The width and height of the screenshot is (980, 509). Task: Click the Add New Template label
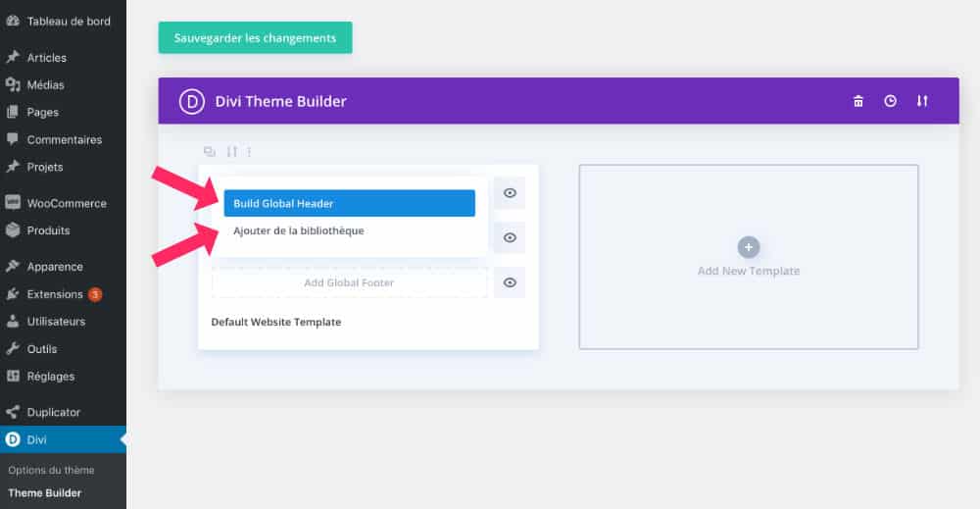(x=748, y=271)
